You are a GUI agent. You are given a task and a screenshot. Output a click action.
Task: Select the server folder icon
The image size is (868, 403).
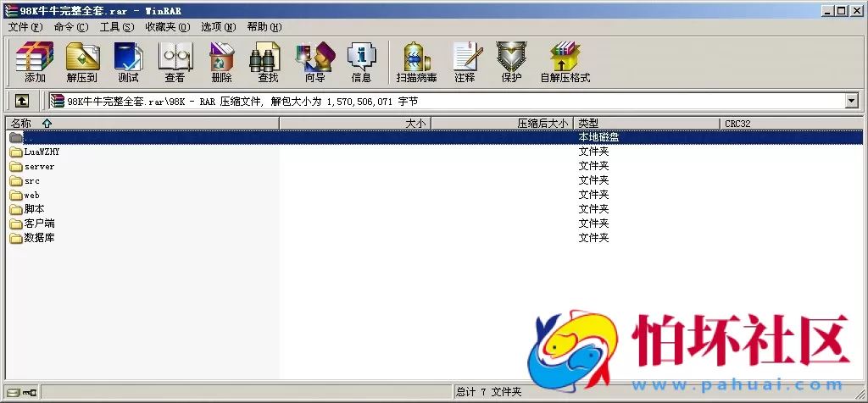(x=16, y=166)
